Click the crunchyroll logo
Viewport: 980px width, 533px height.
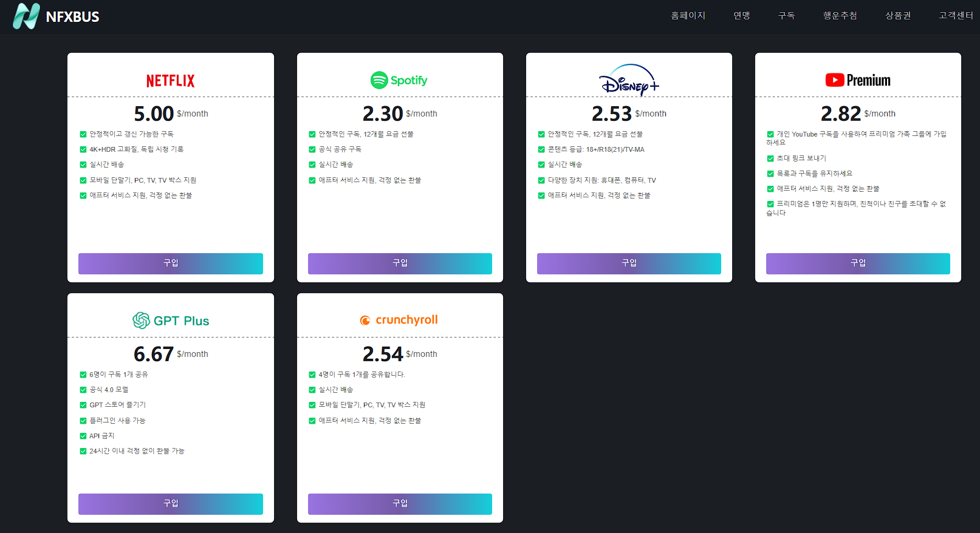coord(399,320)
